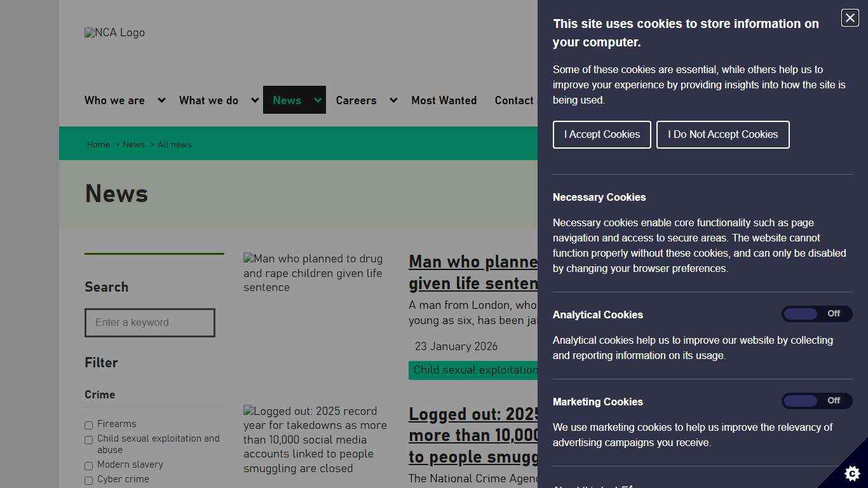Click the keyword search field

pyautogui.click(x=150, y=323)
